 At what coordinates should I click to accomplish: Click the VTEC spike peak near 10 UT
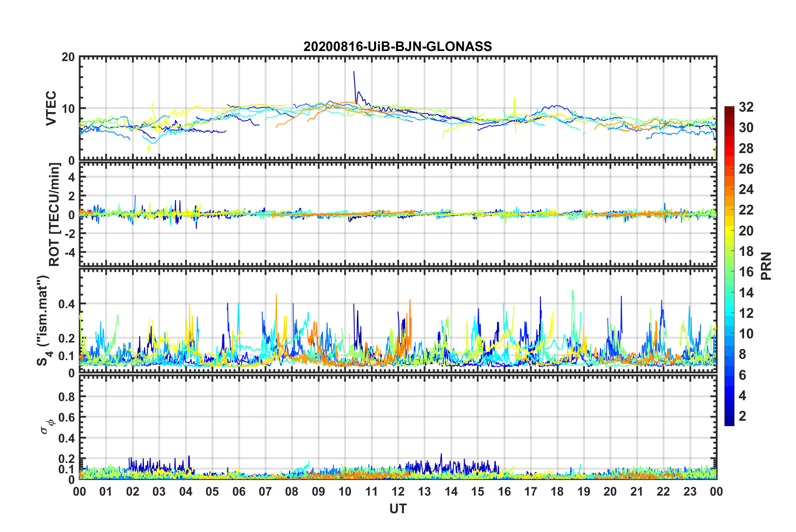pos(354,72)
